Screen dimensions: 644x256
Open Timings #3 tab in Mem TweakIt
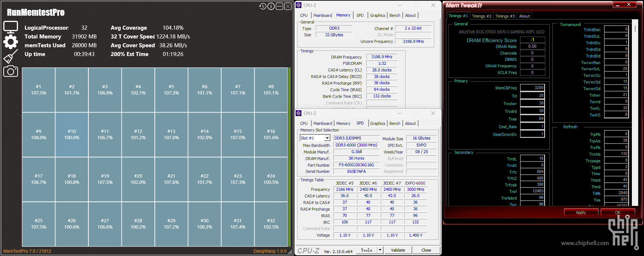click(x=505, y=16)
